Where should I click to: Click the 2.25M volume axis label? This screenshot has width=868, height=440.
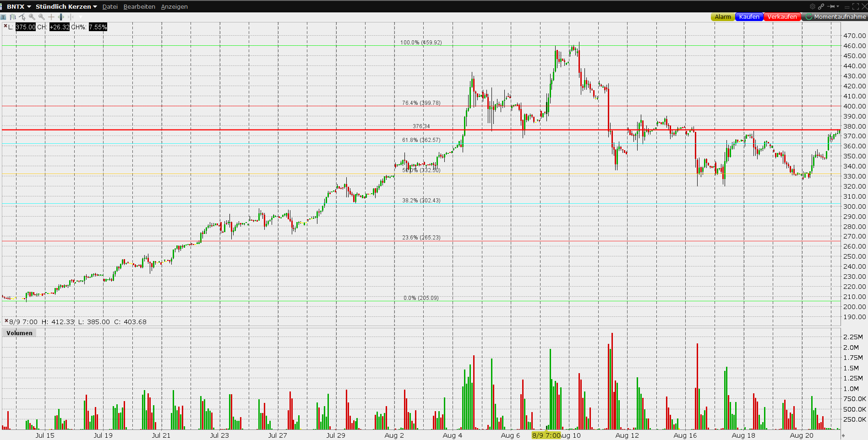coord(853,337)
